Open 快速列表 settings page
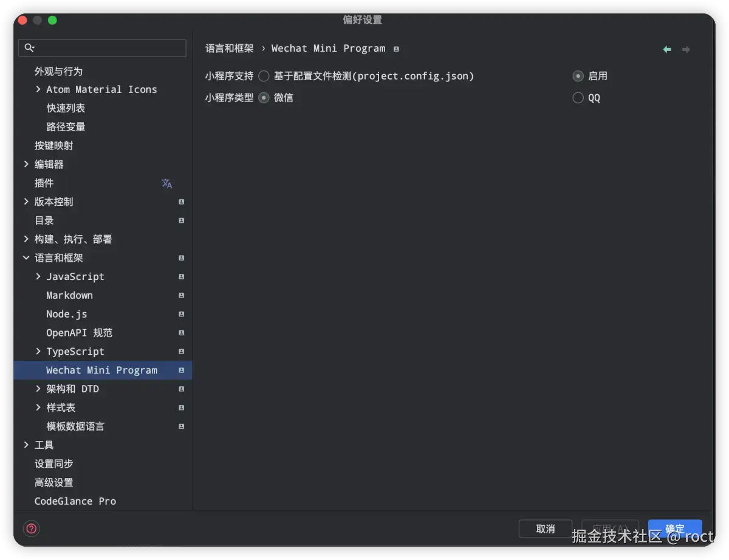The height and width of the screenshot is (560, 729). tap(66, 108)
